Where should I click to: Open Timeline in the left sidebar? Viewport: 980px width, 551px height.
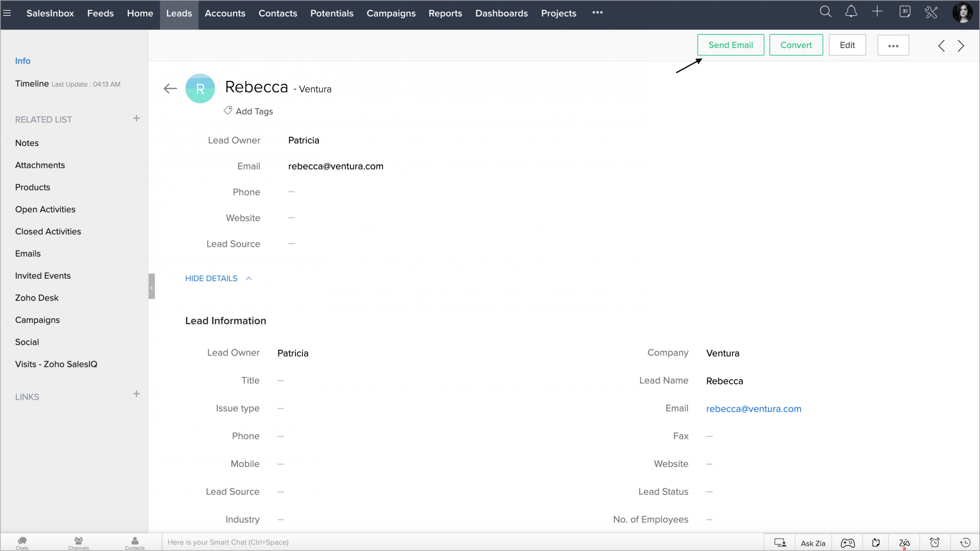coord(32,84)
